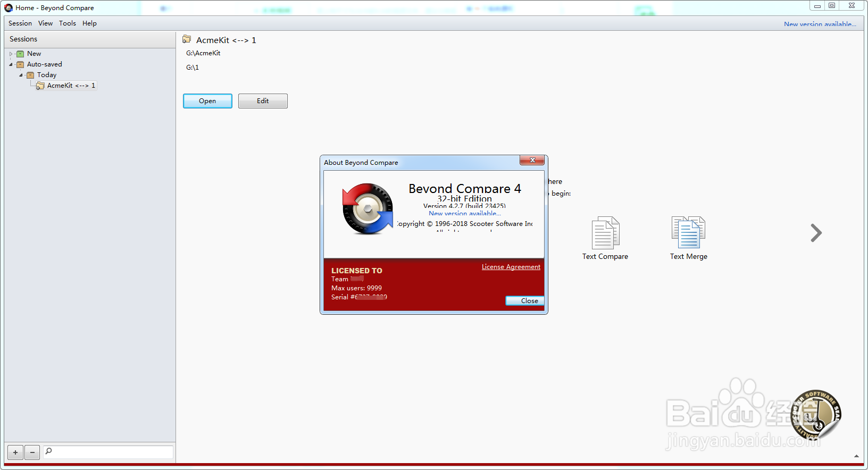Maximize the Beyond Compare window
Image resolution: width=868 pixels, height=470 pixels.
click(x=831, y=5)
